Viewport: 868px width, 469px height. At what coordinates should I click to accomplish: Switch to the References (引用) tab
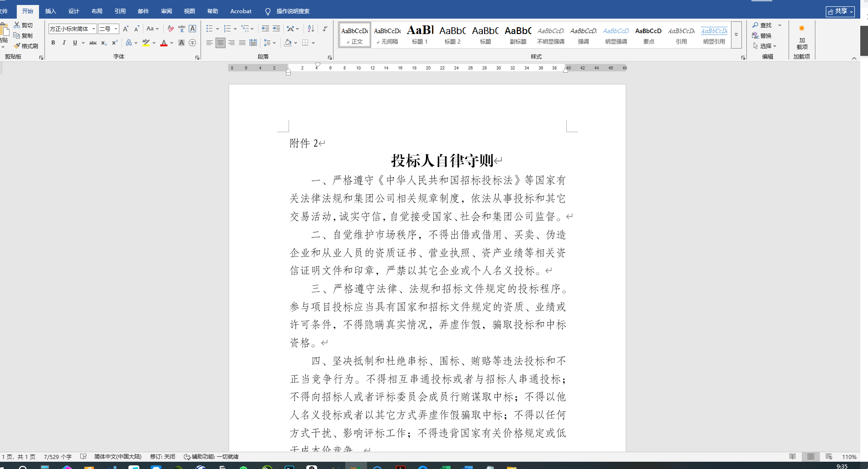[x=120, y=11]
